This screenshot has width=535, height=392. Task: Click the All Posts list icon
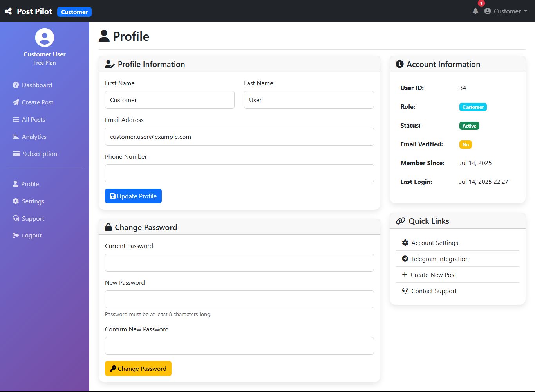(16, 119)
